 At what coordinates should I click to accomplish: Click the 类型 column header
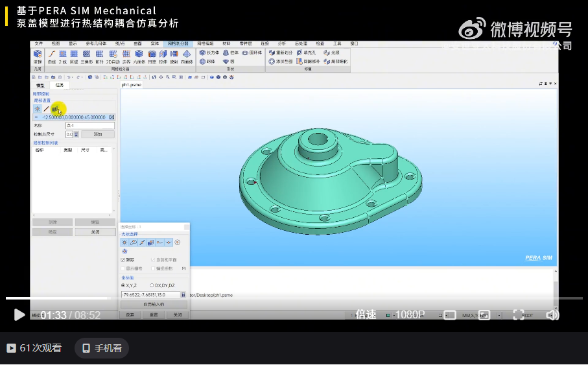(68, 150)
